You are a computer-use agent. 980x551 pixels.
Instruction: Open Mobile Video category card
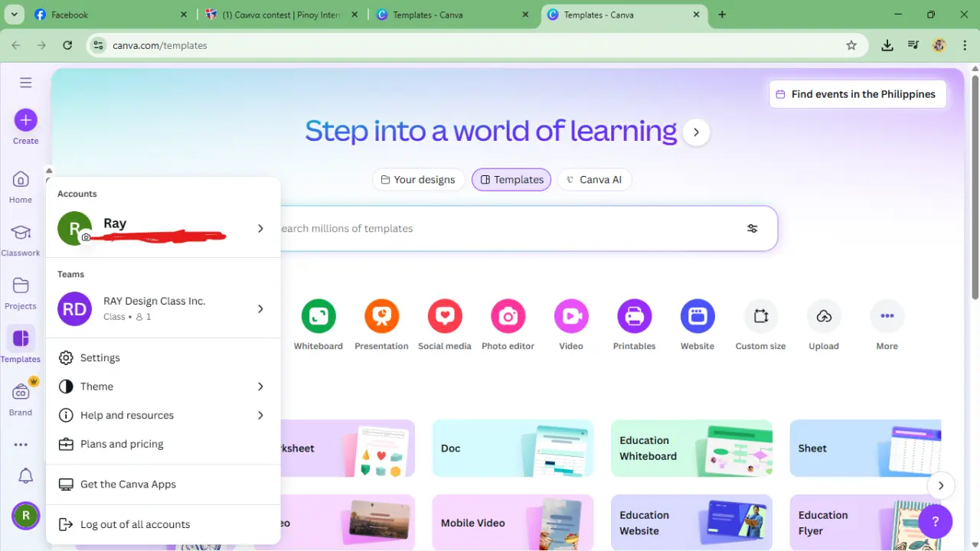pyautogui.click(x=513, y=522)
